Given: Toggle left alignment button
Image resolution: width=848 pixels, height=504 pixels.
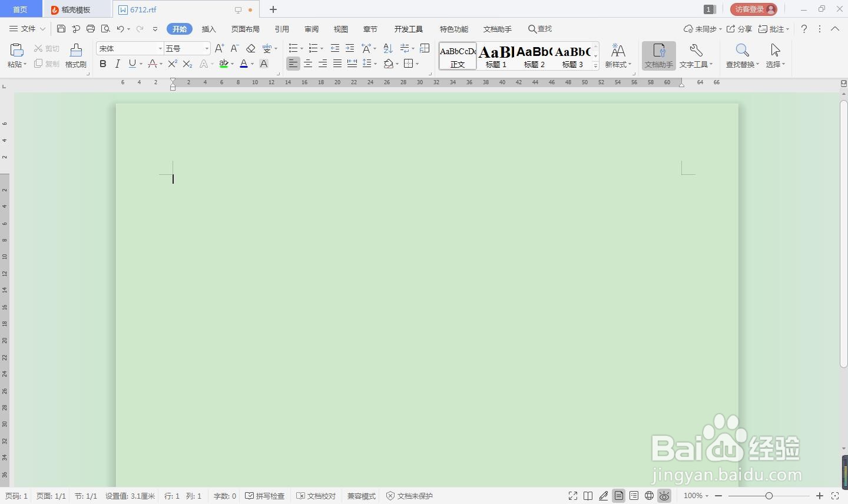Looking at the screenshot, I should point(293,64).
